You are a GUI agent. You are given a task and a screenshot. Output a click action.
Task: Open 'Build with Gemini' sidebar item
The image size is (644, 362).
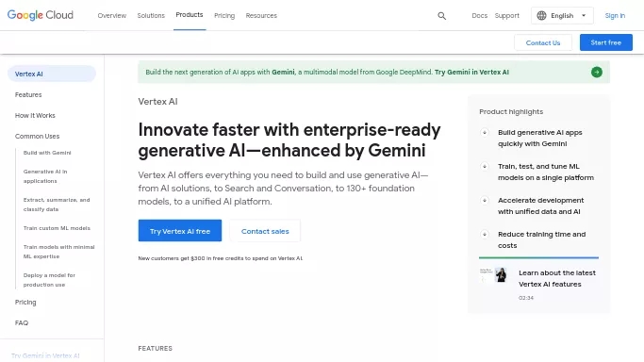pyautogui.click(x=47, y=153)
